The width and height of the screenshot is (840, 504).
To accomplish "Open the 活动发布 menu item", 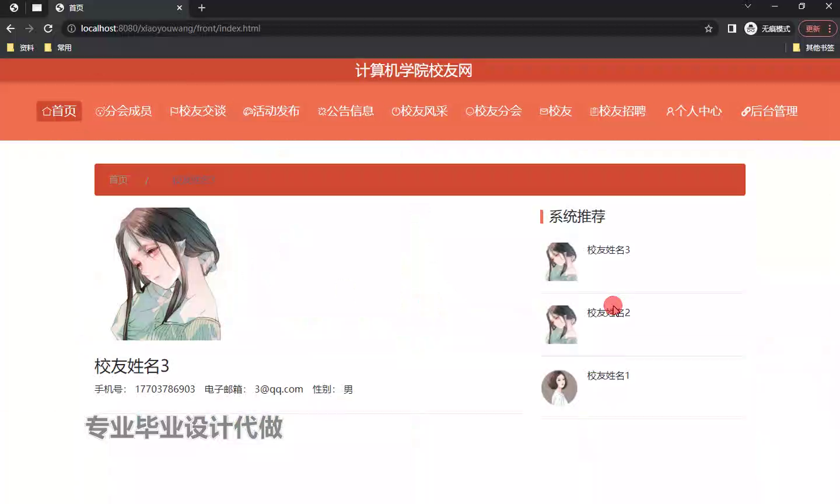I will pos(271,111).
